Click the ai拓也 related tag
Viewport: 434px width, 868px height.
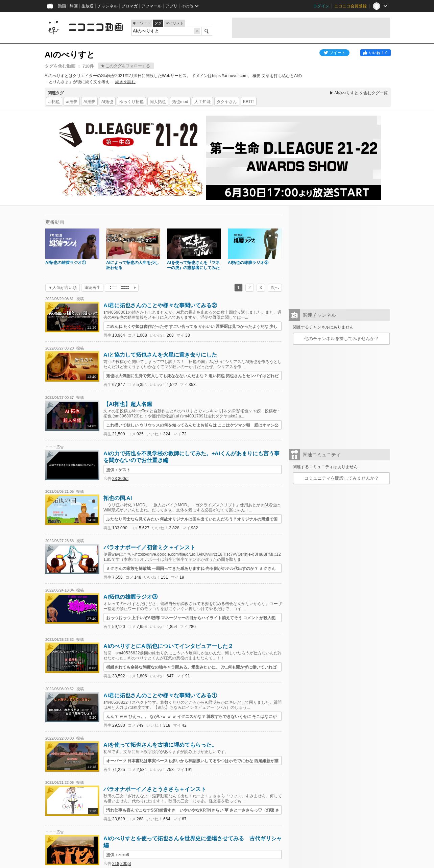tap(54, 102)
